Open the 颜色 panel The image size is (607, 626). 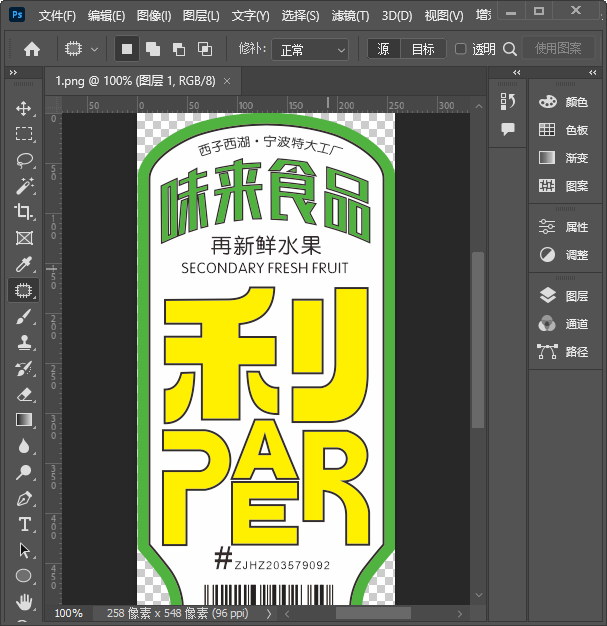(x=564, y=102)
